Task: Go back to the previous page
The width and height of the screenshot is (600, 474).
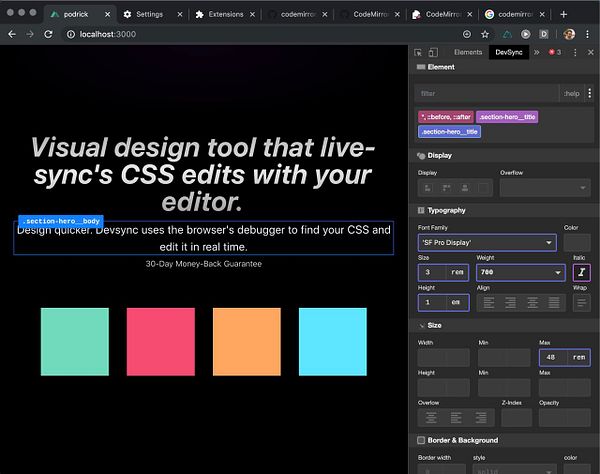Action: coord(12,34)
